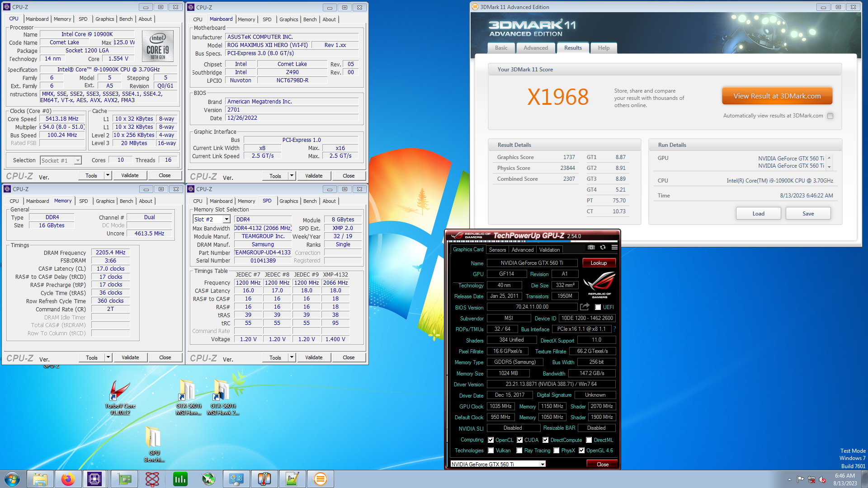Open Bench tab in top-left CPU-Z window
868x488 pixels.
[x=126, y=19]
